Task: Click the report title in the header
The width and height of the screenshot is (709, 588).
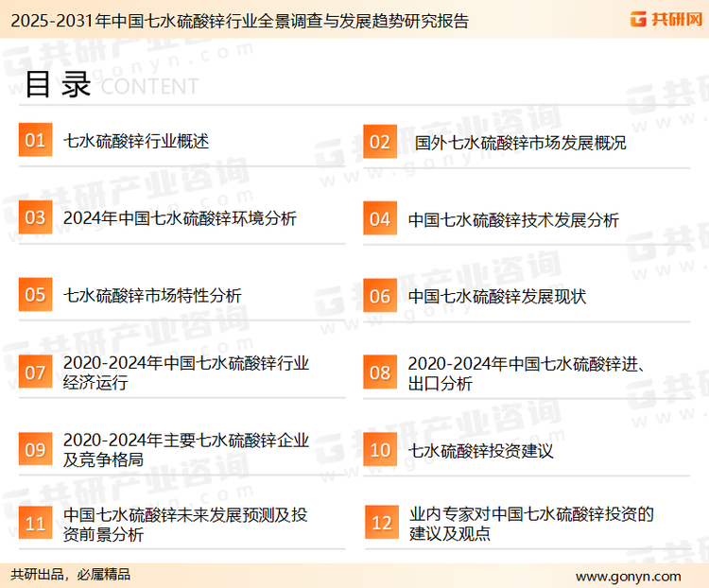Action: [x=240, y=21]
